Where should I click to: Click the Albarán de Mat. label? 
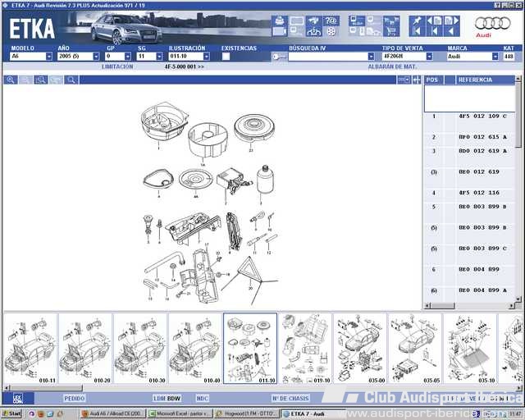tap(392, 66)
